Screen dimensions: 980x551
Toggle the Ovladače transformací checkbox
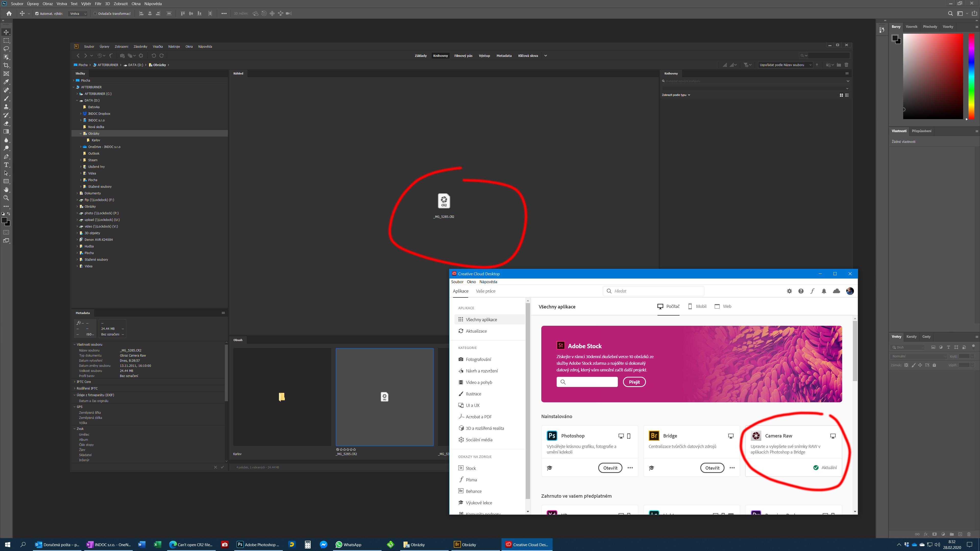tap(95, 13)
